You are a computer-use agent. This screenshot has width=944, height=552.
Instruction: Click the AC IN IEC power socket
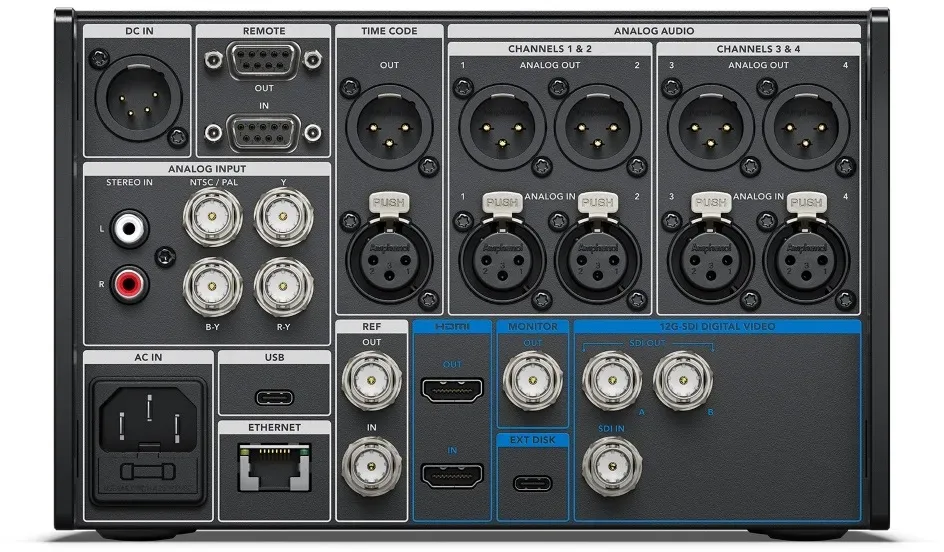[x=148, y=419]
